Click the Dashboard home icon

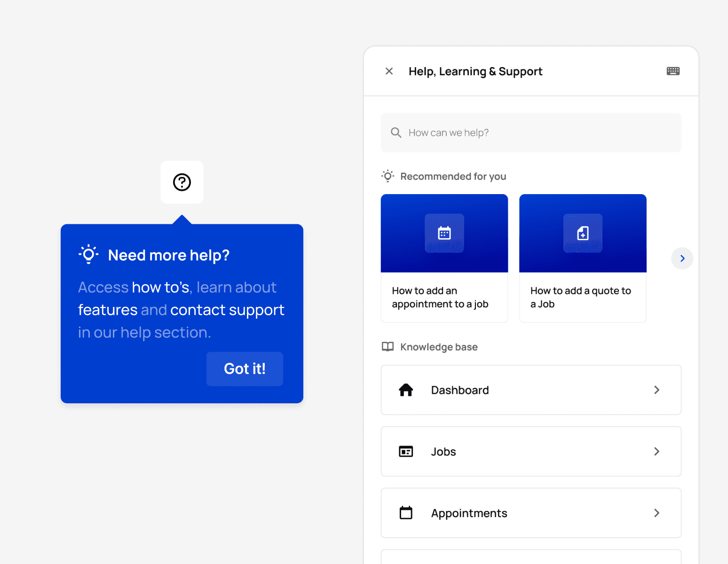pyautogui.click(x=406, y=390)
